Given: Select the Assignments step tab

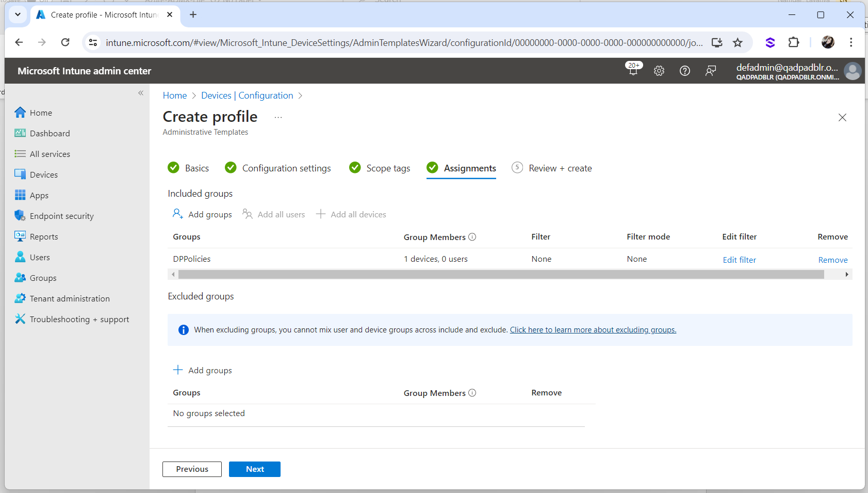Looking at the screenshot, I should 461,168.
